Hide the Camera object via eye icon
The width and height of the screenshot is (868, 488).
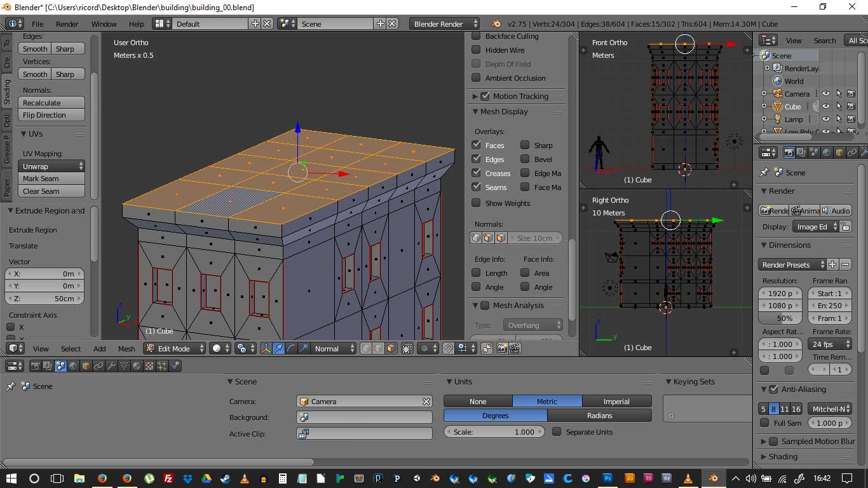[825, 93]
